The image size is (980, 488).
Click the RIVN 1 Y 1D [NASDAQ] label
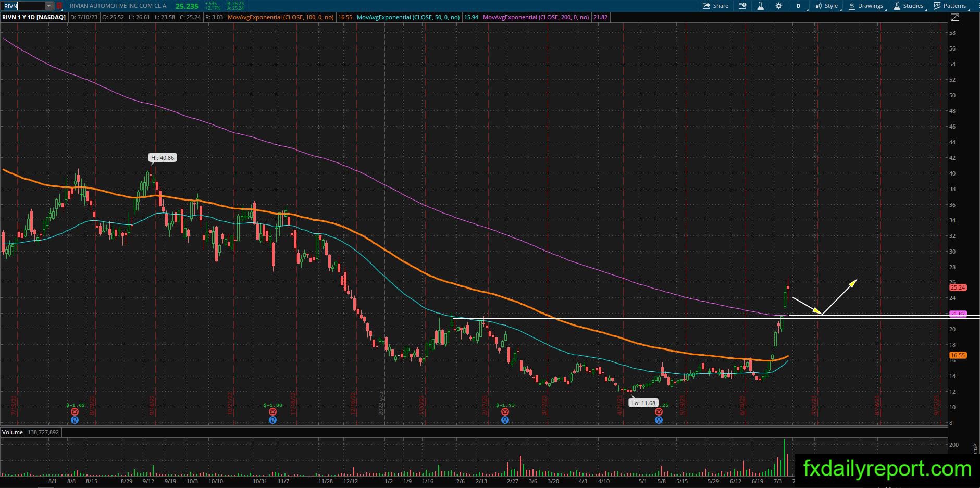tap(34, 17)
